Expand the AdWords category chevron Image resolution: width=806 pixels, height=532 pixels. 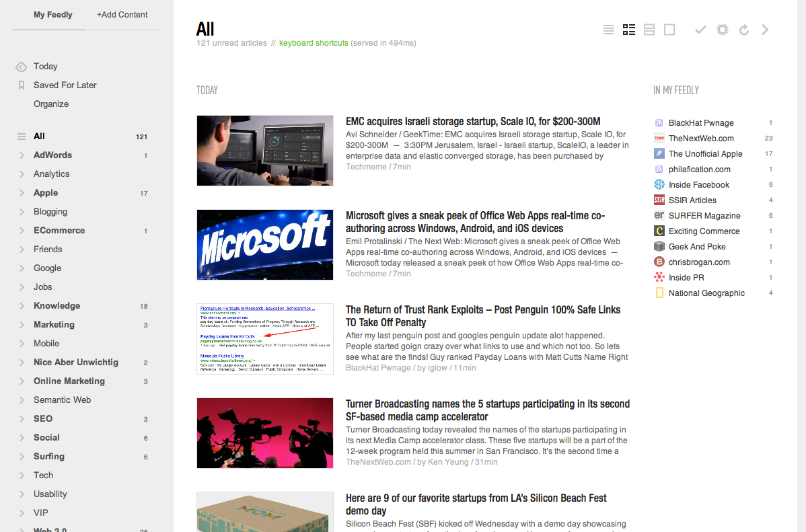pos(22,155)
